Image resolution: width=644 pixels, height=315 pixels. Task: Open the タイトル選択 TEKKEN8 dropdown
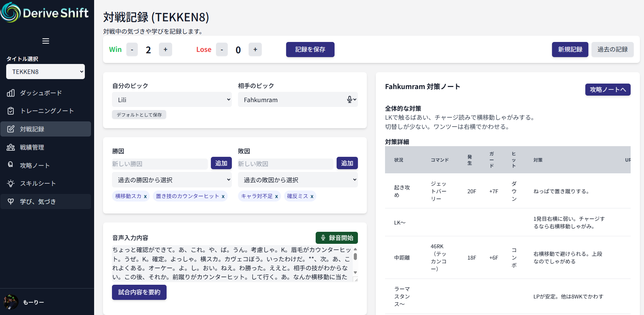45,72
